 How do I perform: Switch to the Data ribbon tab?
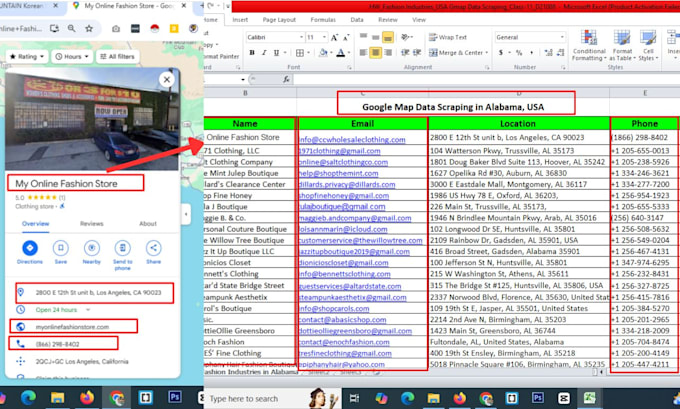[x=357, y=20]
